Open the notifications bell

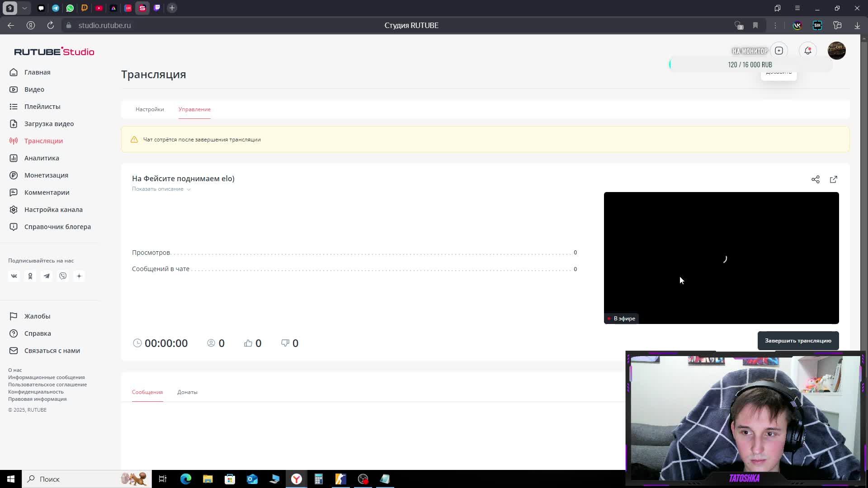pyautogui.click(x=807, y=51)
